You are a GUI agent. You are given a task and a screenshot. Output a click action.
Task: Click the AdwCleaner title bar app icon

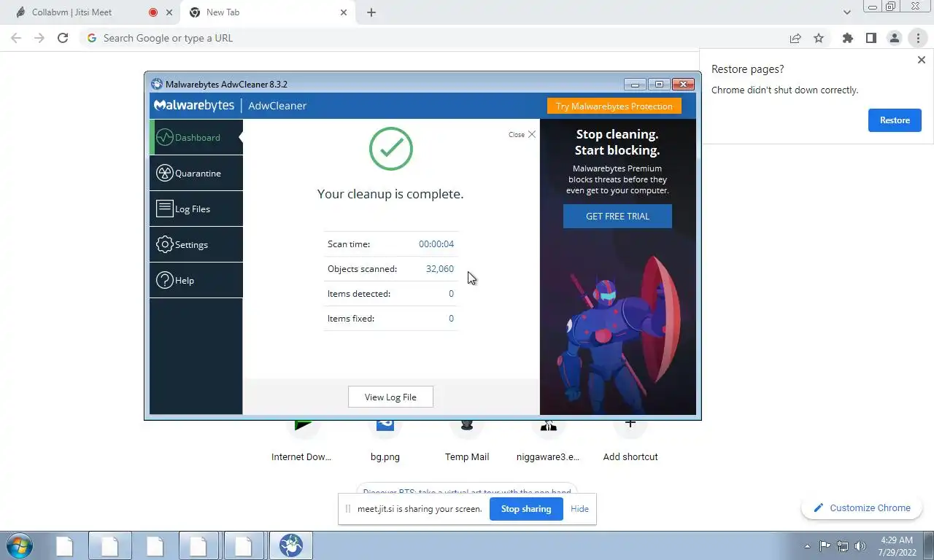(157, 84)
